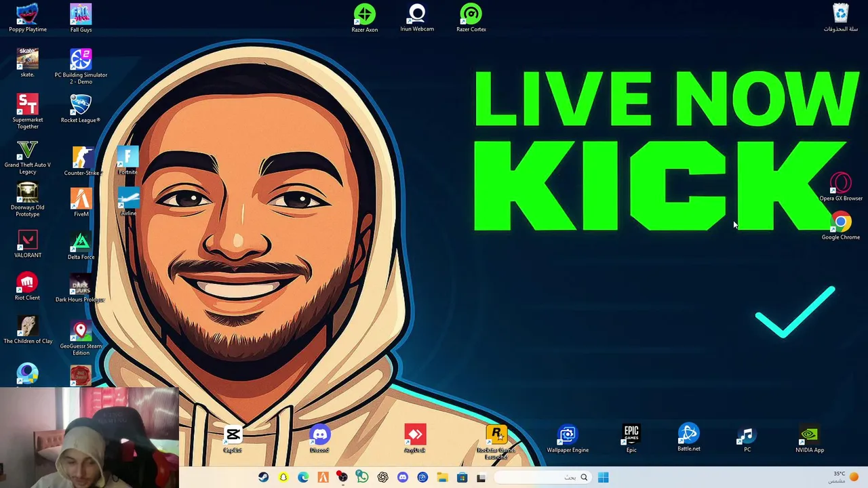Open Snapchat from the taskbar
Viewport: 868px width, 488px height.
(283, 478)
